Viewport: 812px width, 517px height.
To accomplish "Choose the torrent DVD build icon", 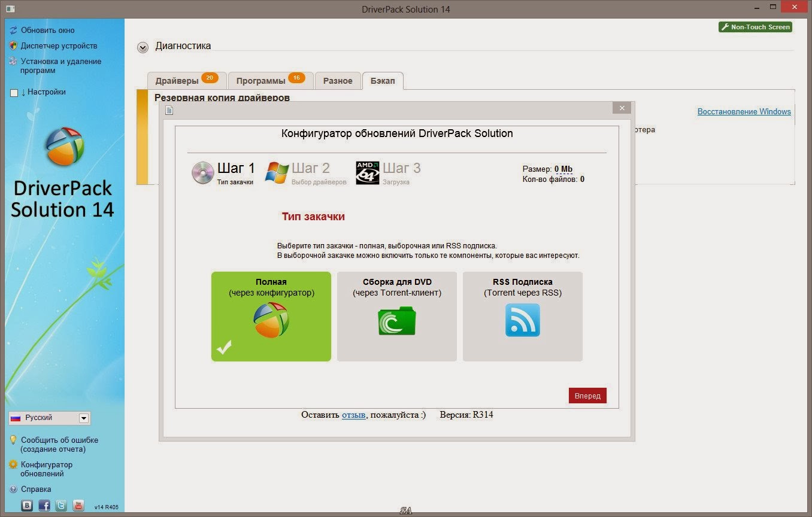I will point(396,321).
